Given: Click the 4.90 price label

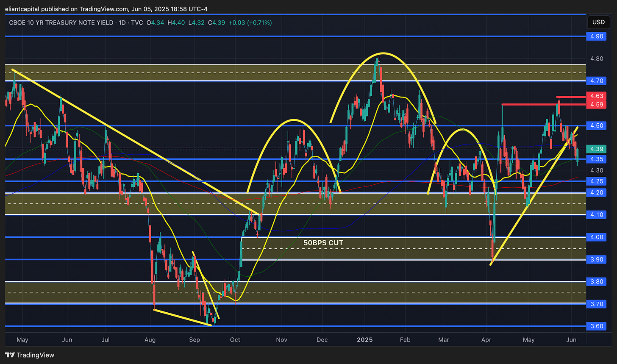Looking at the screenshot, I should tap(597, 36).
